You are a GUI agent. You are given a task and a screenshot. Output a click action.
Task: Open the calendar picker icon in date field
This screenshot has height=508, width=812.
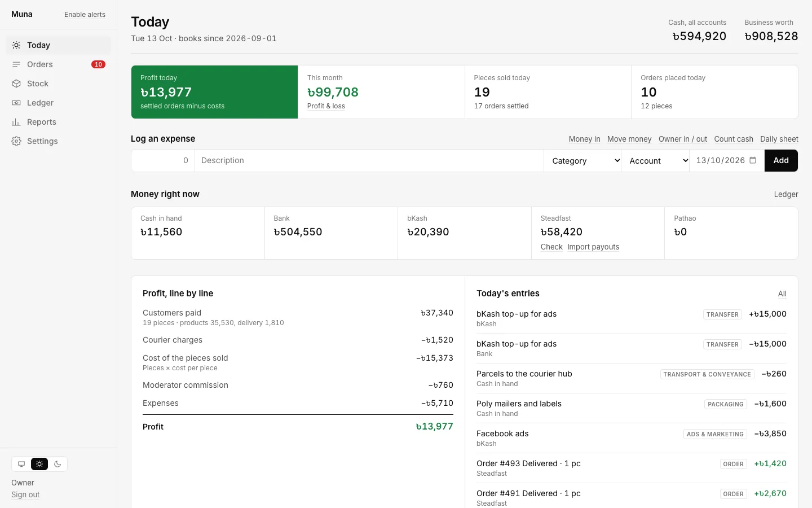point(753,160)
